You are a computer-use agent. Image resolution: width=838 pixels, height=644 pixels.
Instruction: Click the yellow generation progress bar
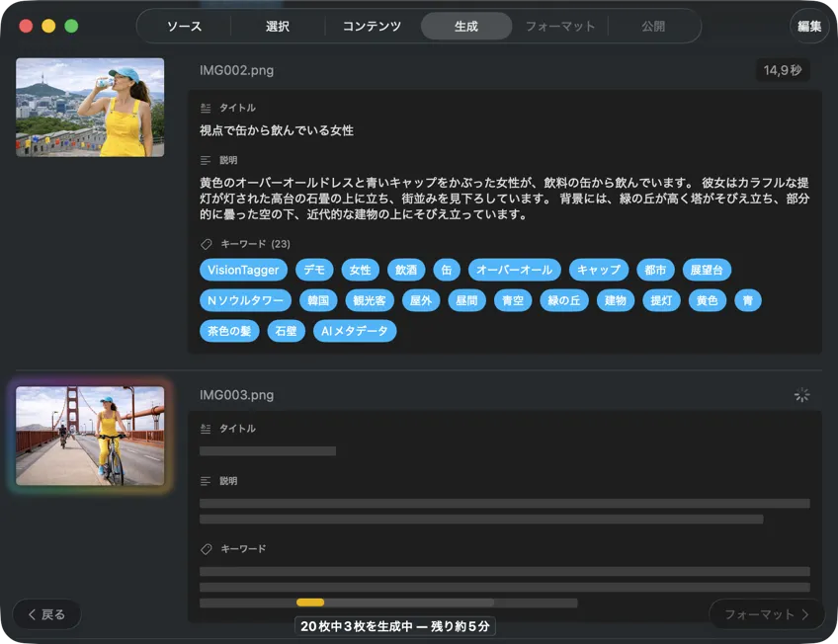tap(311, 603)
